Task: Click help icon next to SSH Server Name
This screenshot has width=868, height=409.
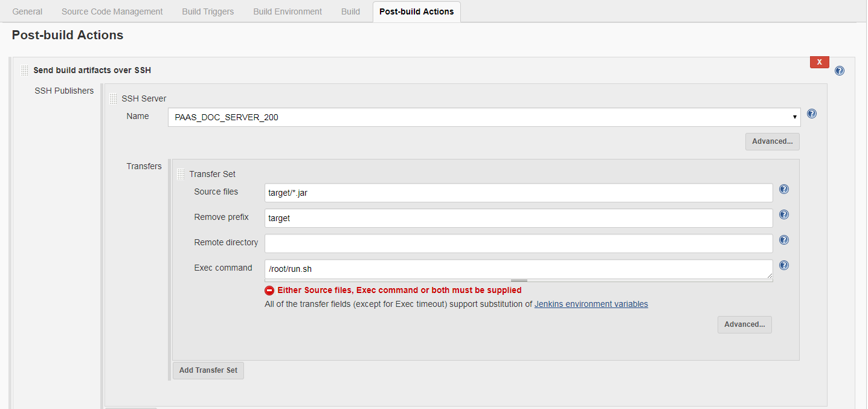Action: [811, 114]
